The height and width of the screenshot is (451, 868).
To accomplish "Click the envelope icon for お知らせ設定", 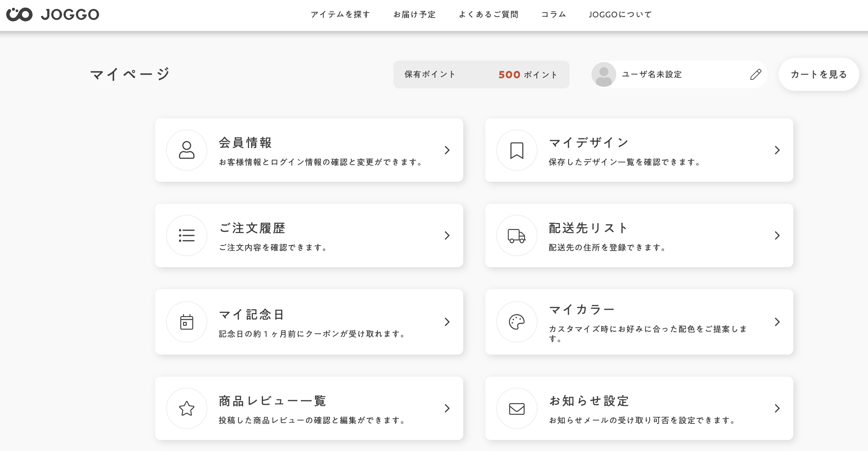I will tap(517, 409).
